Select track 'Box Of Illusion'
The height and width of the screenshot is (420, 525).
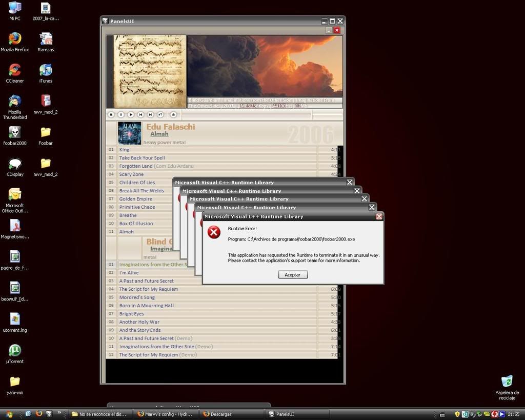click(x=139, y=224)
